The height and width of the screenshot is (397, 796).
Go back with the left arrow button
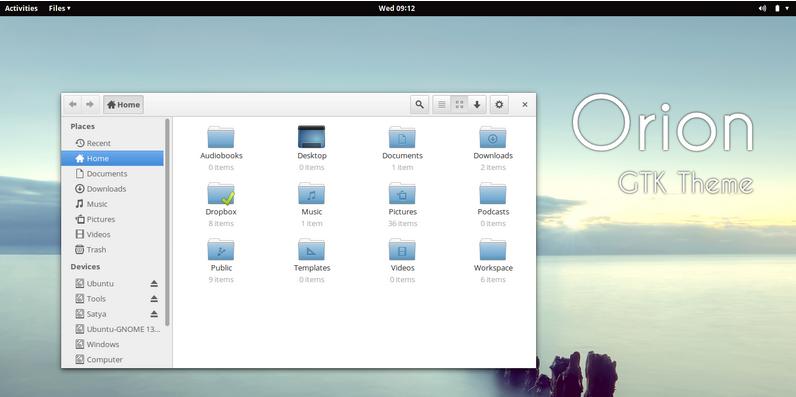tap(73, 105)
